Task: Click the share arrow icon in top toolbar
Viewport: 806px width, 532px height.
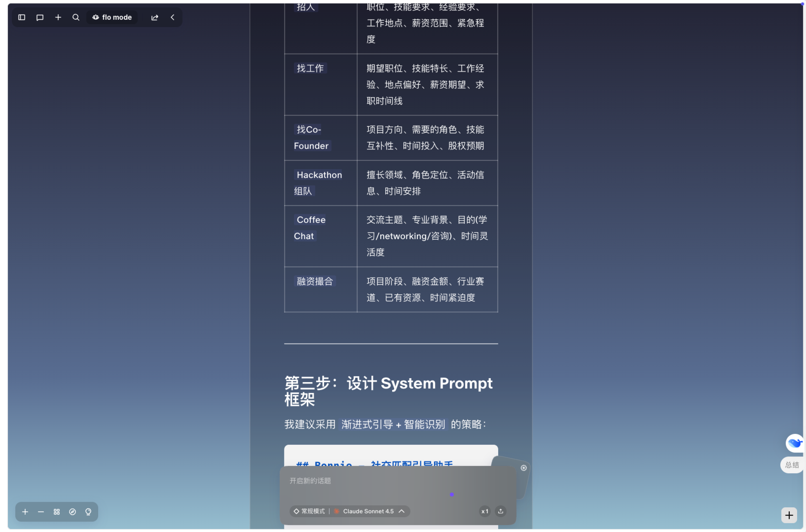Action: [155, 17]
